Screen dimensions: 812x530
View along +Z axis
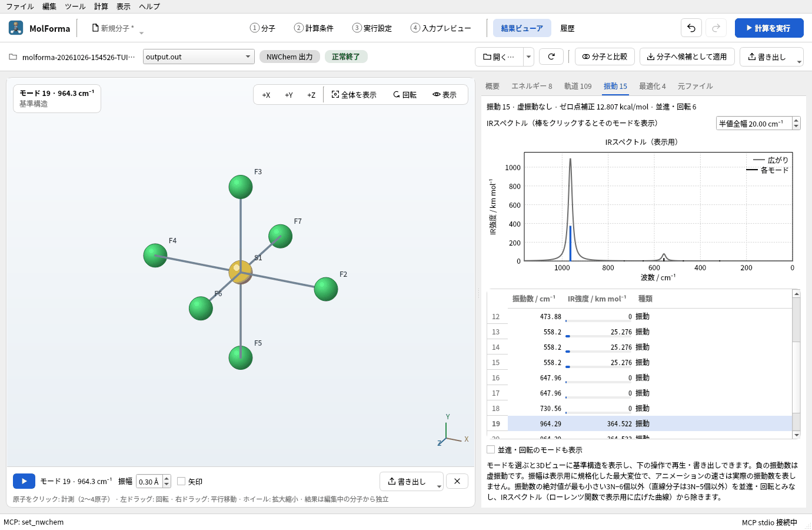tap(311, 95)
